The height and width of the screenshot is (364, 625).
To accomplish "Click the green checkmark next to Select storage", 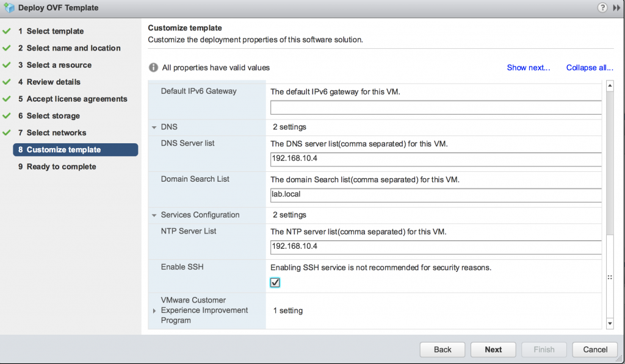I will [x=7, y=116].
